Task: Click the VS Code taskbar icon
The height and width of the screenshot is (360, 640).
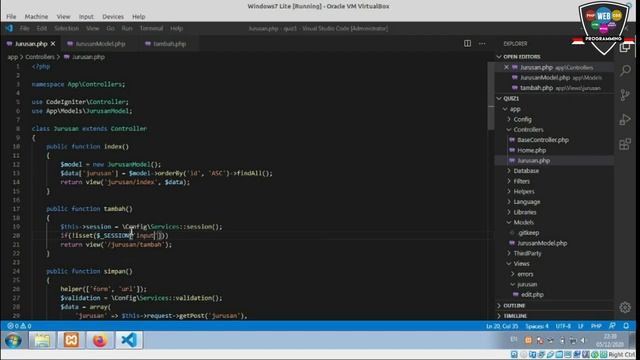Action: [129, 340]
